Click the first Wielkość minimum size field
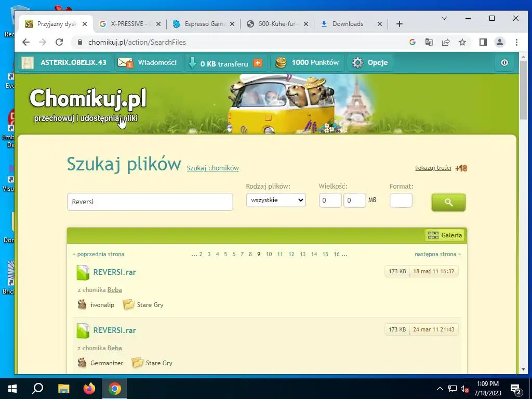 330,200
